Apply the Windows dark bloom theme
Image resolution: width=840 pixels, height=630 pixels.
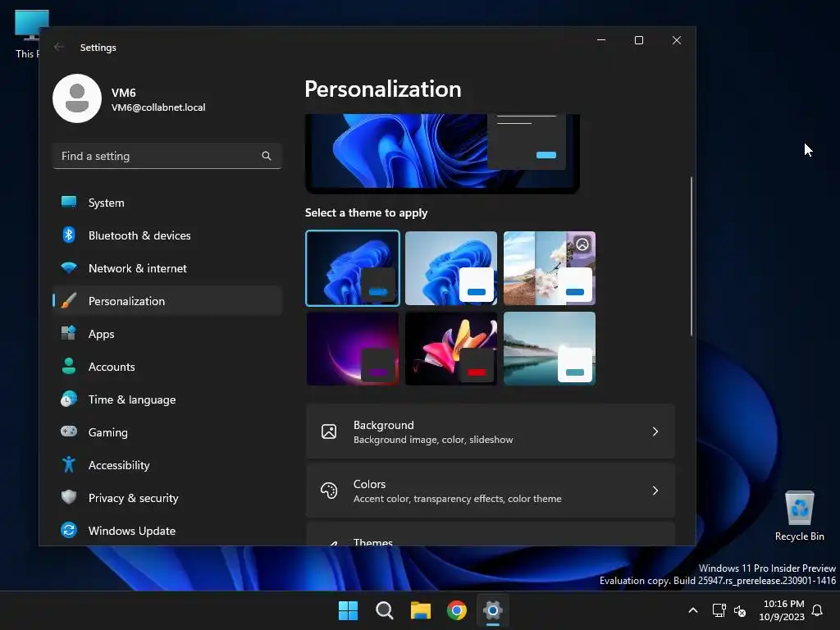click(353, 268)
